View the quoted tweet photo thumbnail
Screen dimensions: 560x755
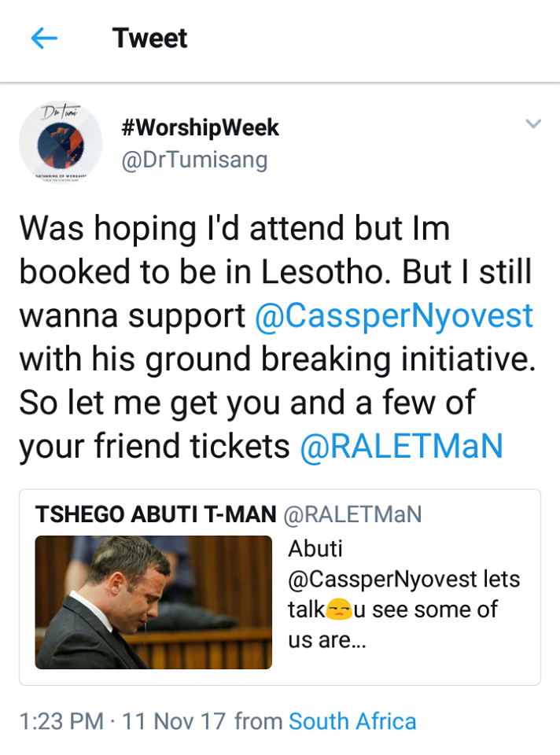[x=153, y=602]
